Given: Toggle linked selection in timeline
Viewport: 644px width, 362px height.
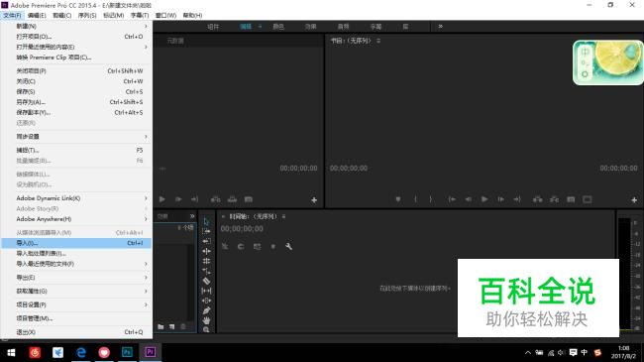Looking at the screenshot, I should click(x=257, y=246).
